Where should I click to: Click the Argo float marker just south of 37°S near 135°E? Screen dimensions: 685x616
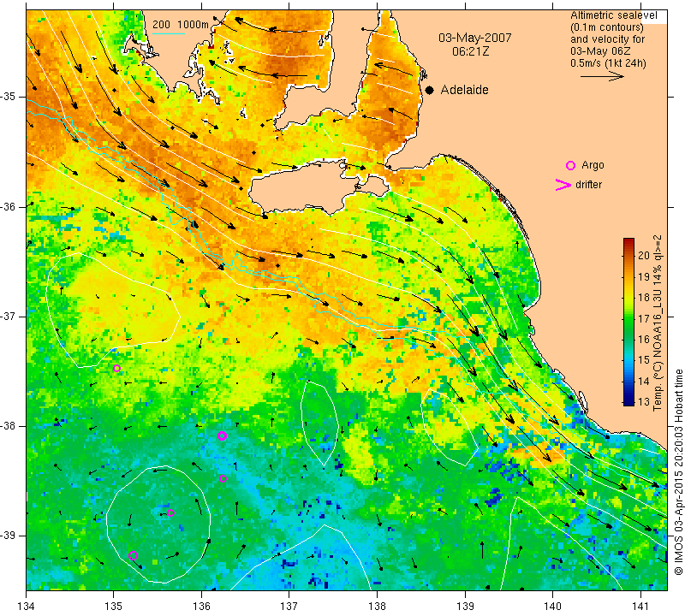116,369
